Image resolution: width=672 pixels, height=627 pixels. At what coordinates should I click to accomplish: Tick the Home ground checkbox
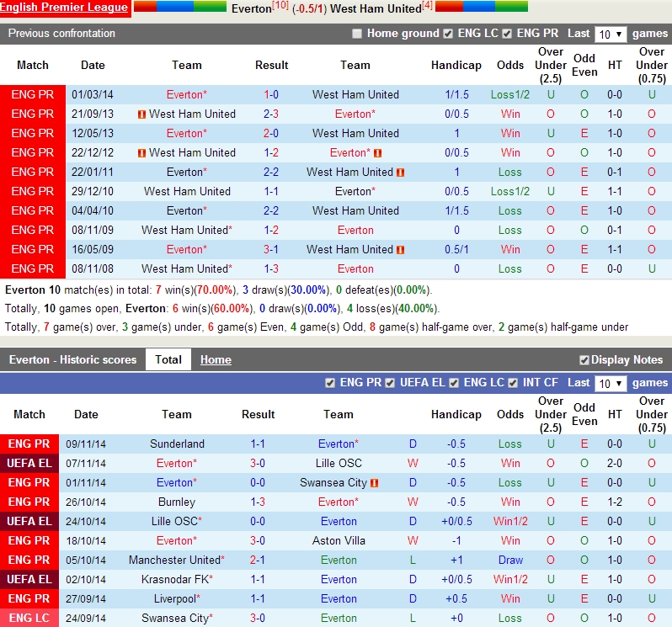(x=356, y=34)
